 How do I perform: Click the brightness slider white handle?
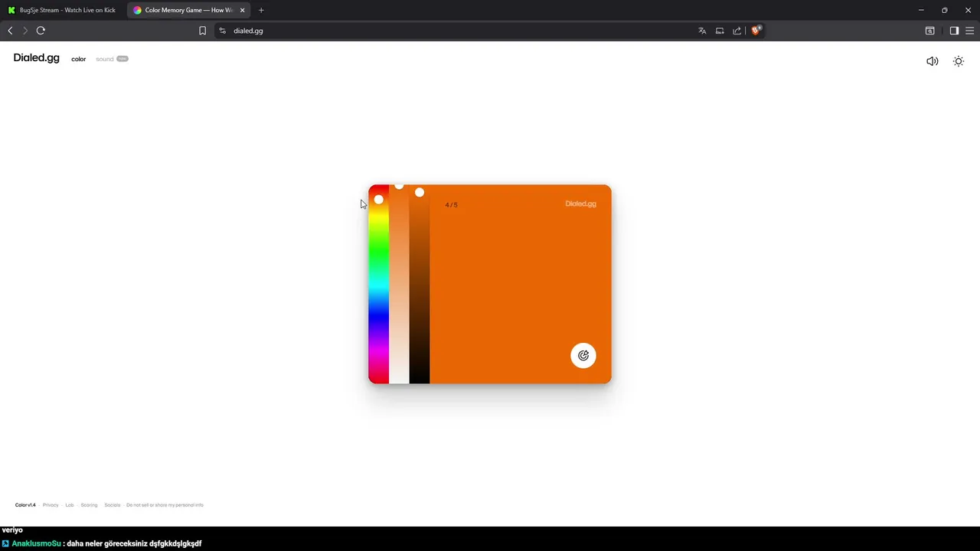tap(420, 192)
